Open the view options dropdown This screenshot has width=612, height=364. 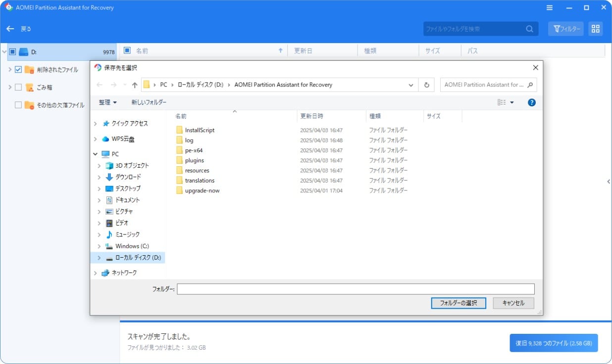[512, 102]
